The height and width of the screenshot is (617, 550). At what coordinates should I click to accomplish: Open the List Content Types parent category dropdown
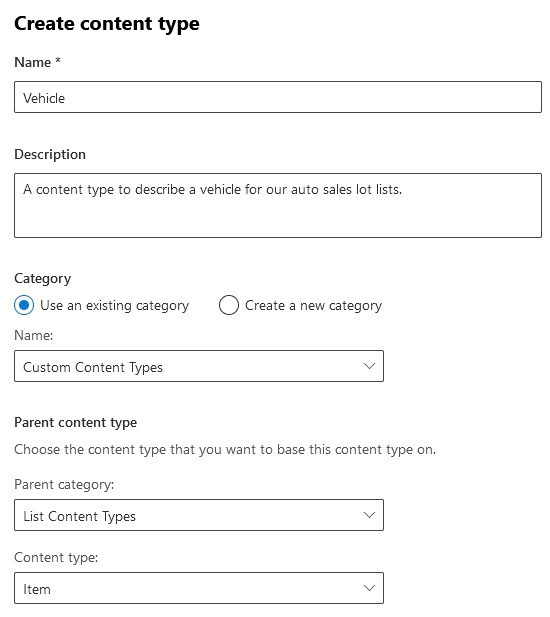(x=199, y=515)
